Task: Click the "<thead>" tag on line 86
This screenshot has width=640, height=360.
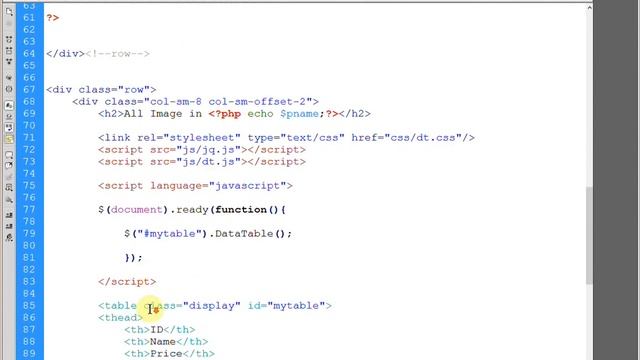Action: coord(121,318)
